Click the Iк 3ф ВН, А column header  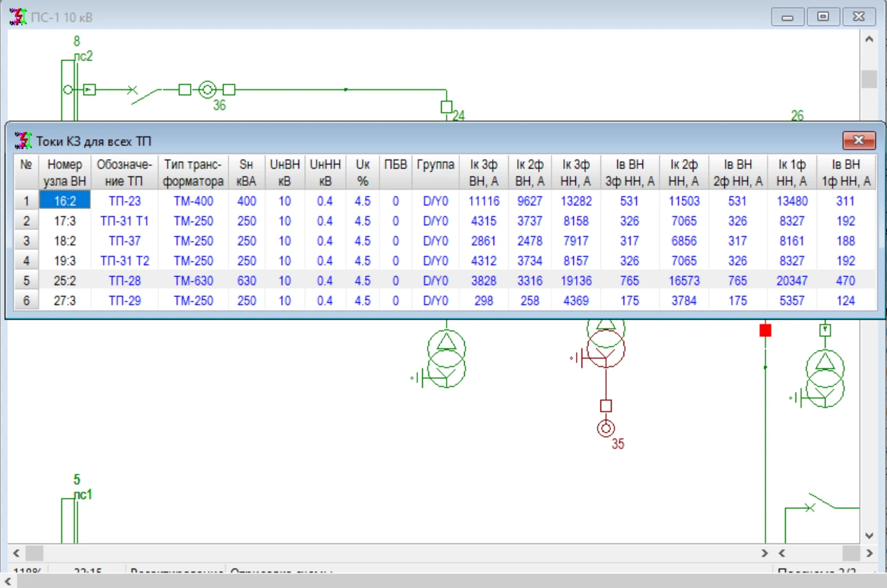pos(483,173)
